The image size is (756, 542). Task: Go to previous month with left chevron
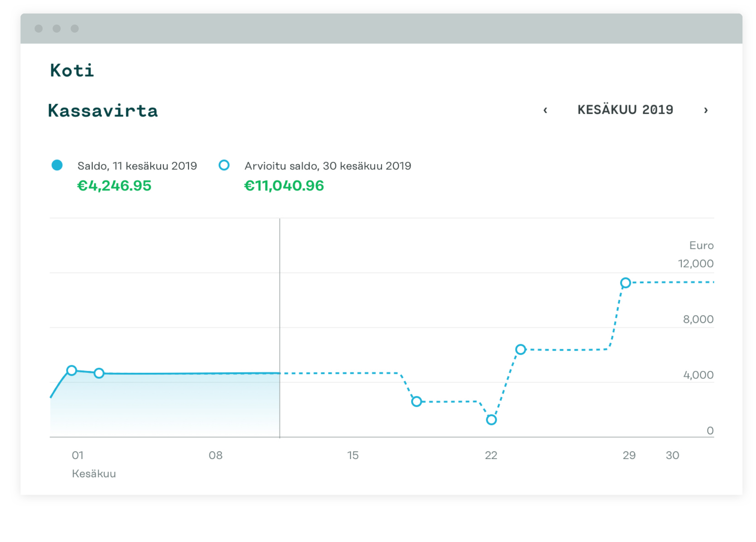click(x=545, y=110)
